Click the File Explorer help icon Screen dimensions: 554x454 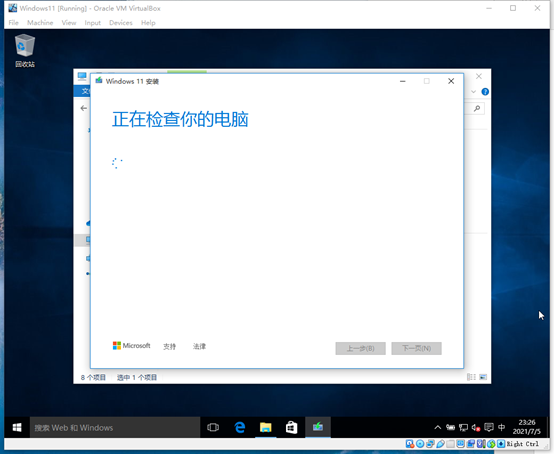coord(485,92)
